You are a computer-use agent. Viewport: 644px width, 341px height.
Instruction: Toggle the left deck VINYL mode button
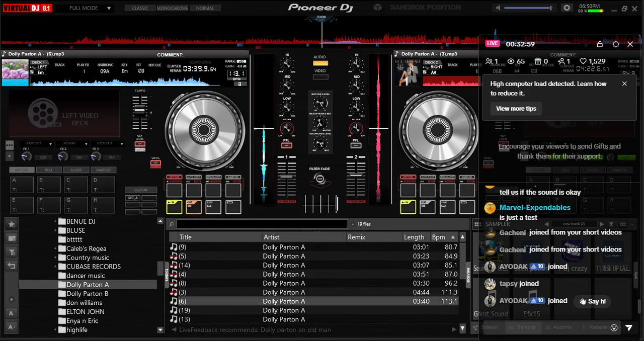click(x=156, y=164)
